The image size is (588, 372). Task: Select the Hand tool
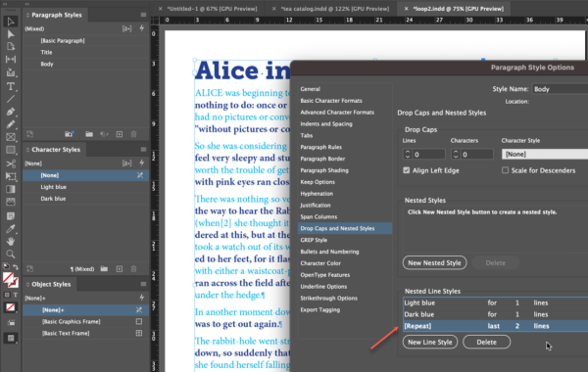click(x=11, y=242)
